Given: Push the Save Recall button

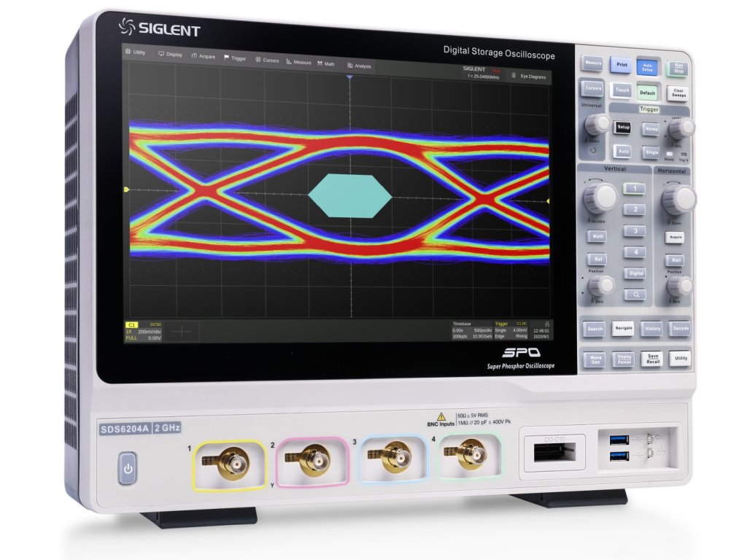Looking at the screenshot, I should pyautogui.click(x=652, y=359).
